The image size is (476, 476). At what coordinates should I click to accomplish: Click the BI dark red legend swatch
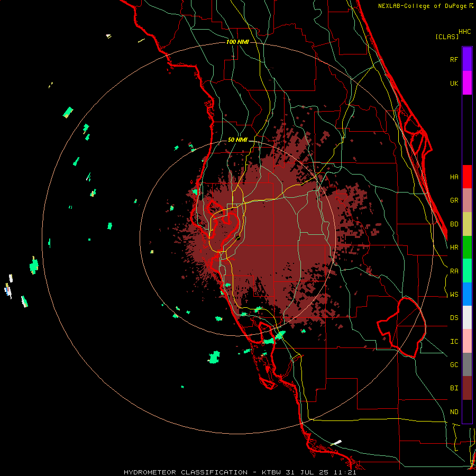pos(467,388)
